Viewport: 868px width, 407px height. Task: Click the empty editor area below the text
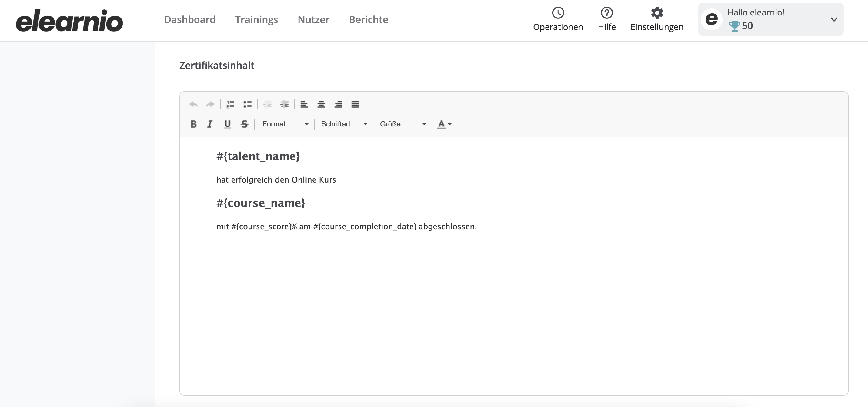click(513, 314)
